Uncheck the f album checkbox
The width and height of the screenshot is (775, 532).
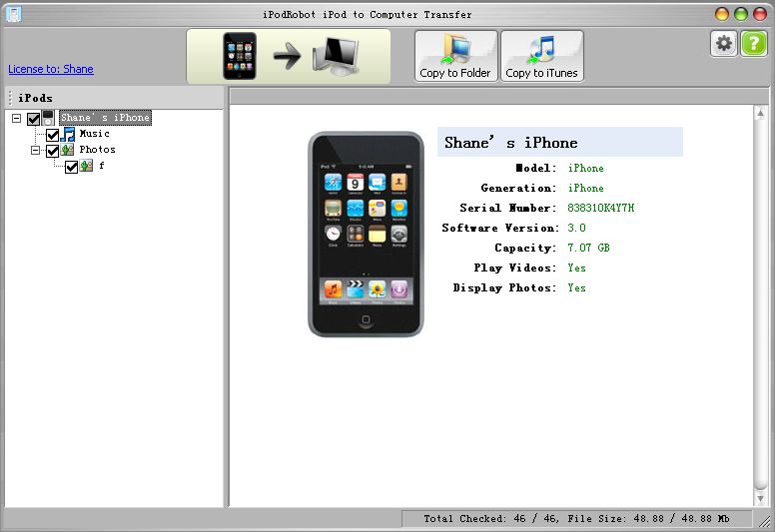click(x=72, y=167)
